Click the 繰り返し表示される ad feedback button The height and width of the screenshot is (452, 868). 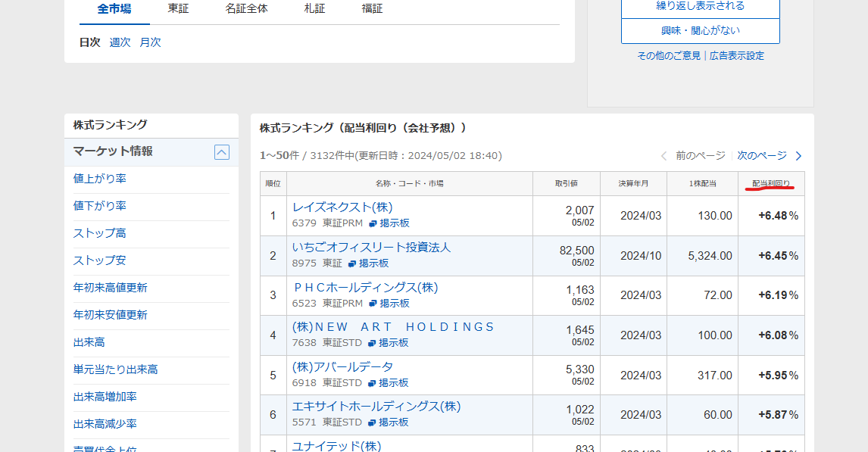click(x=701, y=9)
